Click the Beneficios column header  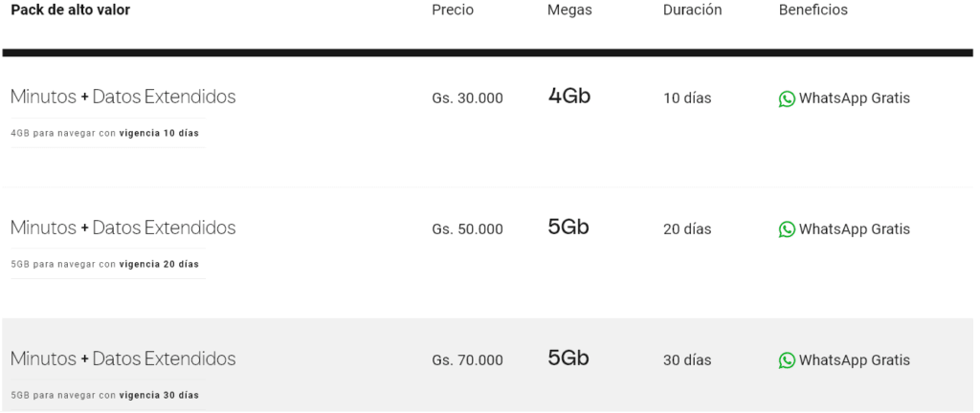coord(813,11)
